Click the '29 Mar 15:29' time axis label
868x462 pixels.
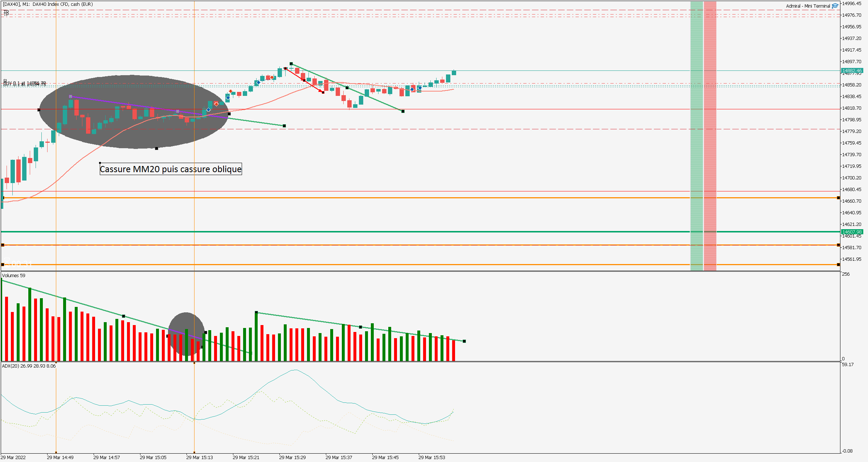pos(292,457)
